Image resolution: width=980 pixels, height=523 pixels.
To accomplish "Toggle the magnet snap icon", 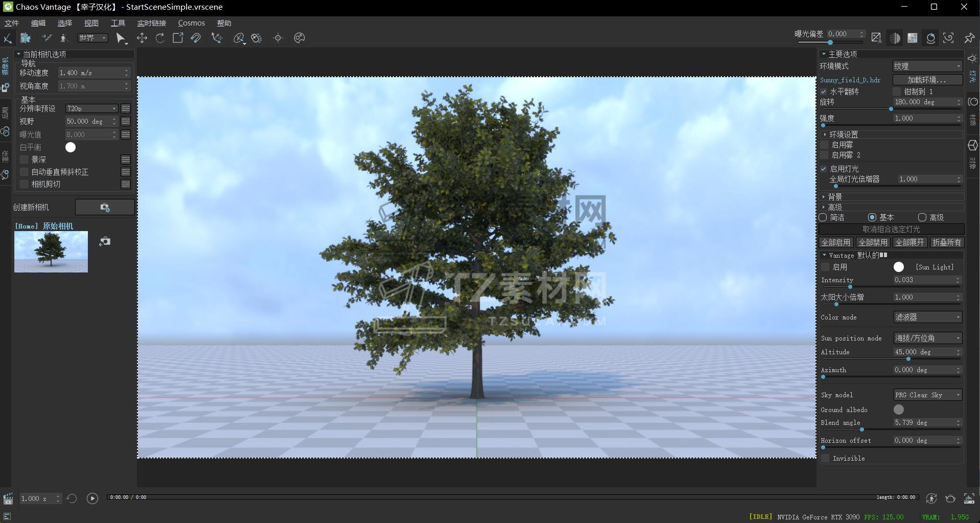I will [x=196, y=38].
